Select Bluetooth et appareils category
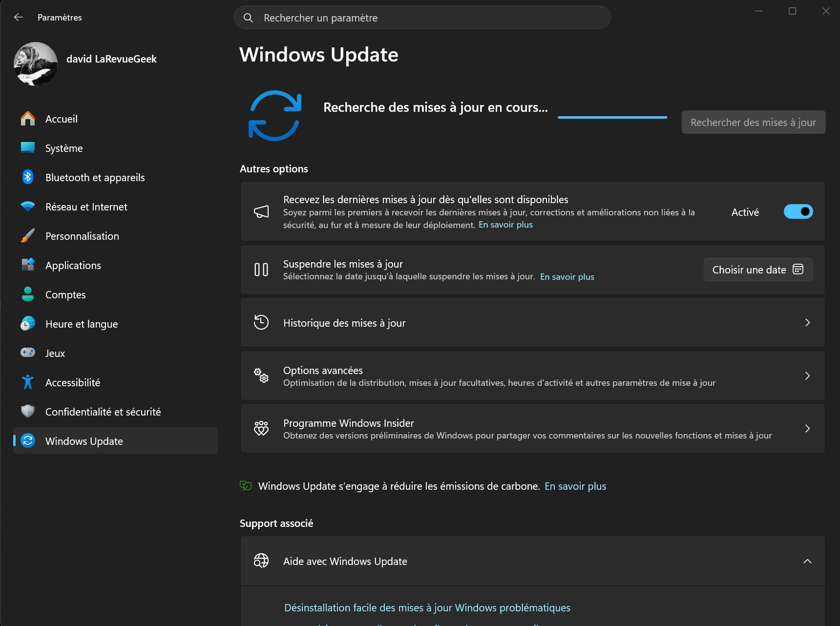840x626 pixels. (x=116, y=177)
